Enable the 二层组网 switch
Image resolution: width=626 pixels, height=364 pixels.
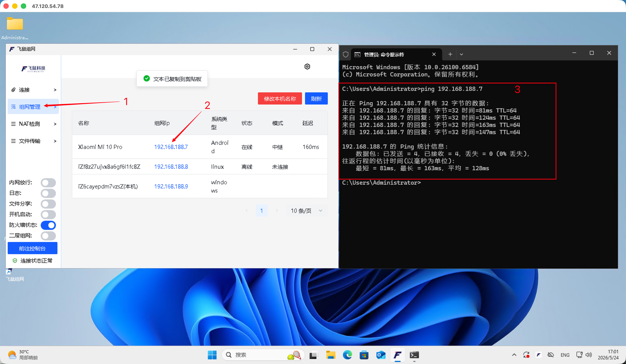tap(48, 236)
